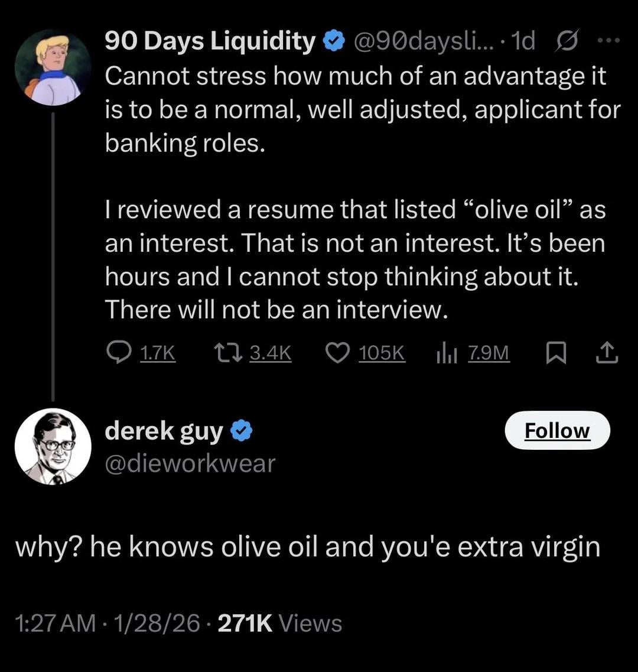Bookmark the 90 Days Liquidity tweet
The image size is (638, 672).
point(554,353)
